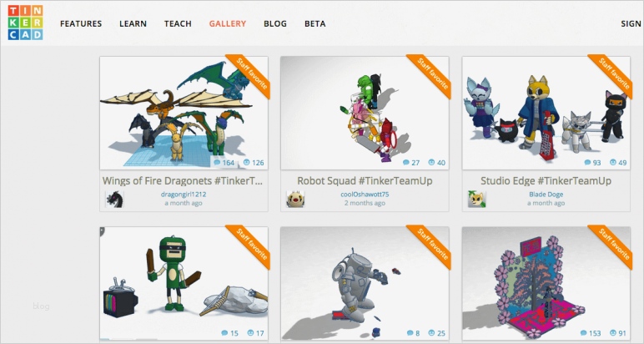Visit dragongirl1212's profile link
The image size is (644, 344).
[184, 195]
